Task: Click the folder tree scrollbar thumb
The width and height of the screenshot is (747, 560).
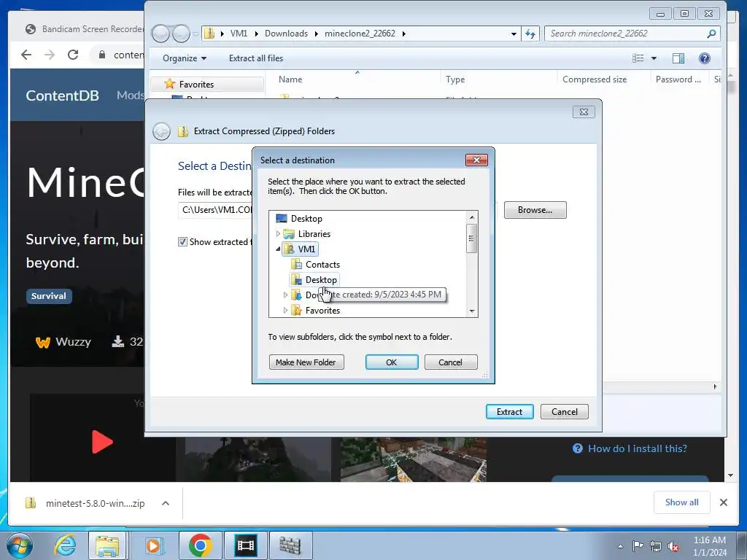Action: click(x=471, y=238)
